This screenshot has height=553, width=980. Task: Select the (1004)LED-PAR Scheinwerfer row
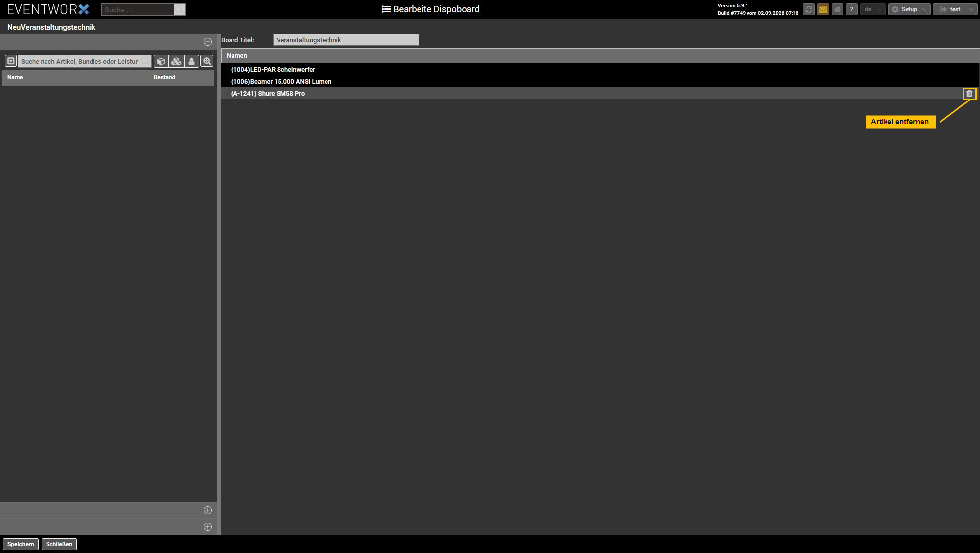click(x=600, y=69)
